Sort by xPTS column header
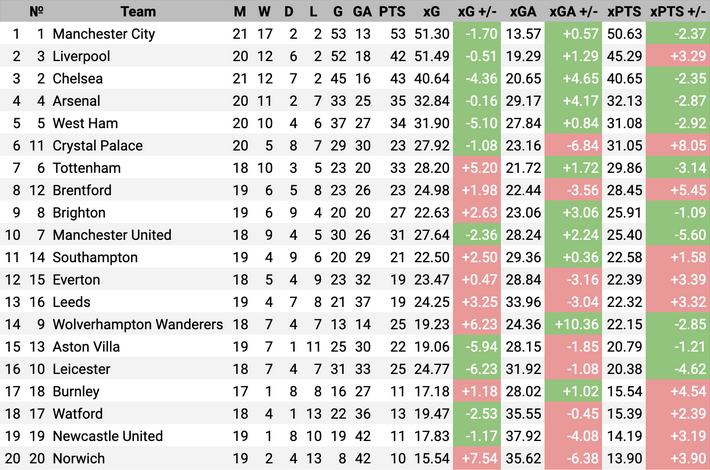This screenshot has height=470, width=710. click(625, 11)
